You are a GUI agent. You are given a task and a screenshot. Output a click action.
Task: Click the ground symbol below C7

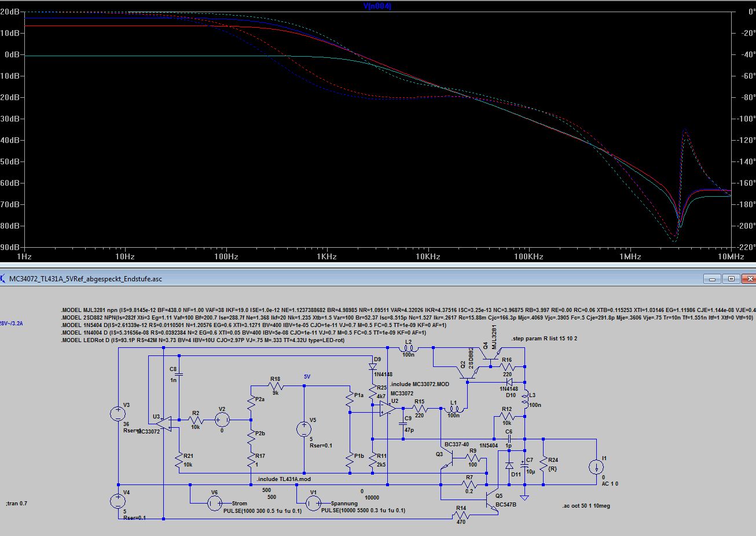point(524,497)
